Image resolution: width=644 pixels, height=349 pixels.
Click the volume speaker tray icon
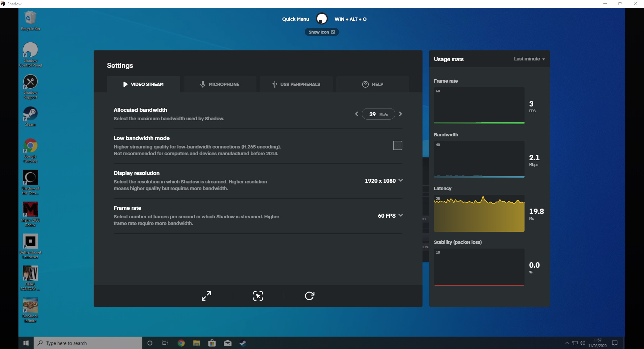pyautogui.click(x=582, y=343)
